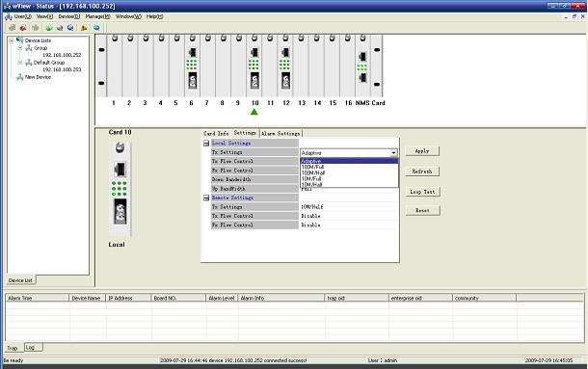Screen dimensions: 588x369
Task: Choose 100M/Half from the dropdown list
Action: pos(349,172)
